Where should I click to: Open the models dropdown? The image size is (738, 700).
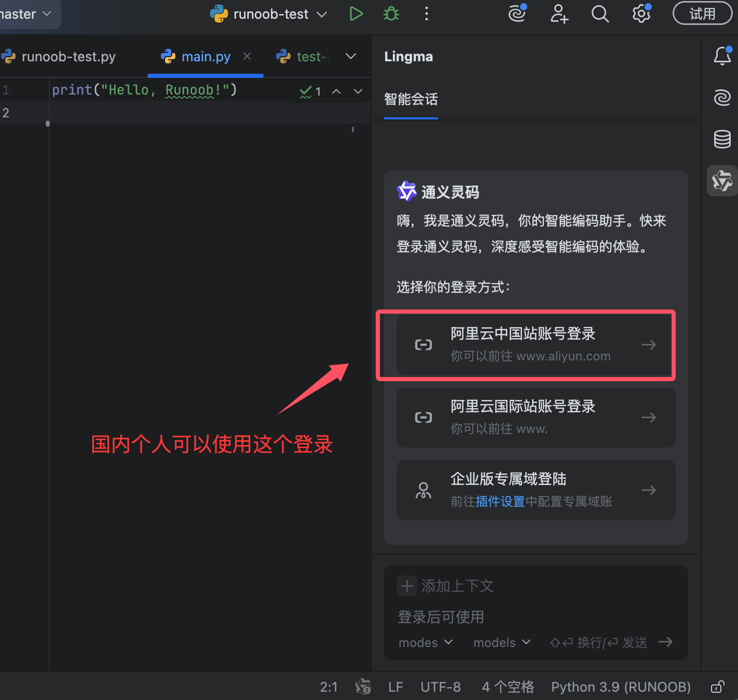coord(502,643)
